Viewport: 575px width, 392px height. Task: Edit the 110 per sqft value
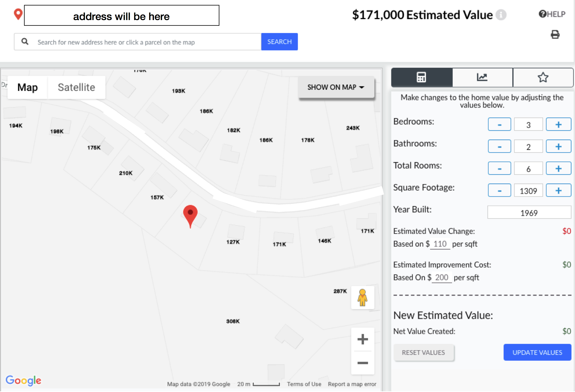(440, 244)
